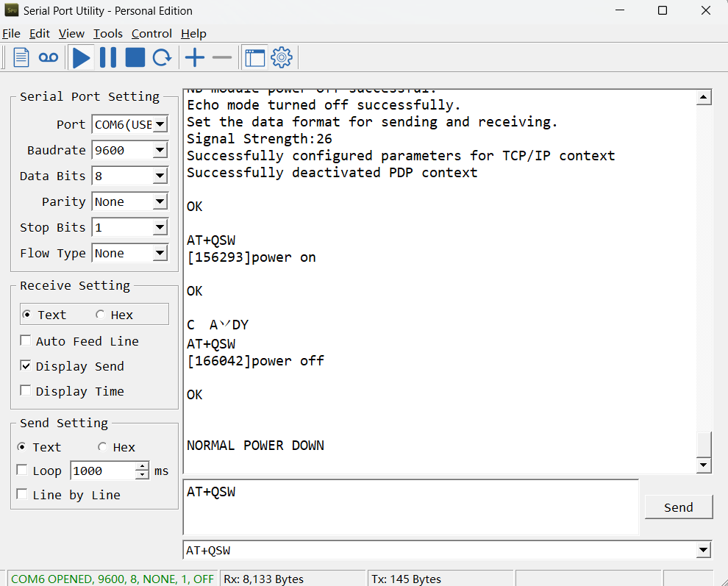
Task: Click scroll up arrow of receive log
Action: (x=704, y=97)
